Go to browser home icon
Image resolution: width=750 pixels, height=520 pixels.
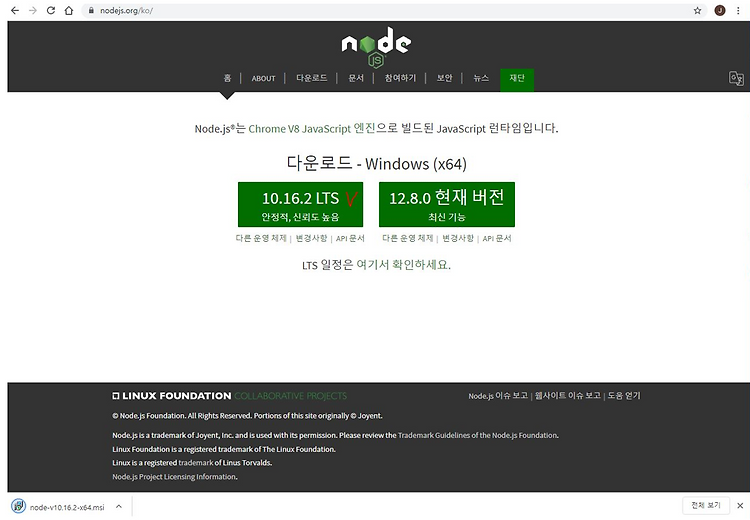69,11
